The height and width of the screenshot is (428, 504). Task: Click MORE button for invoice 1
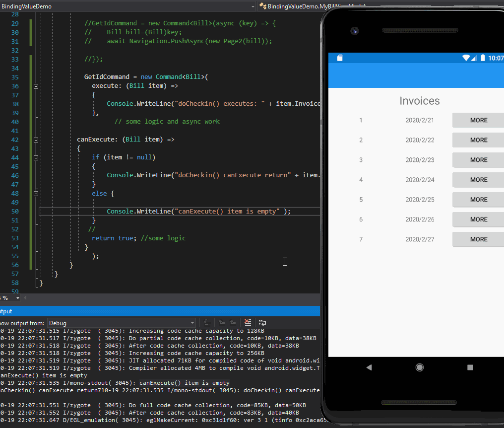479,120
